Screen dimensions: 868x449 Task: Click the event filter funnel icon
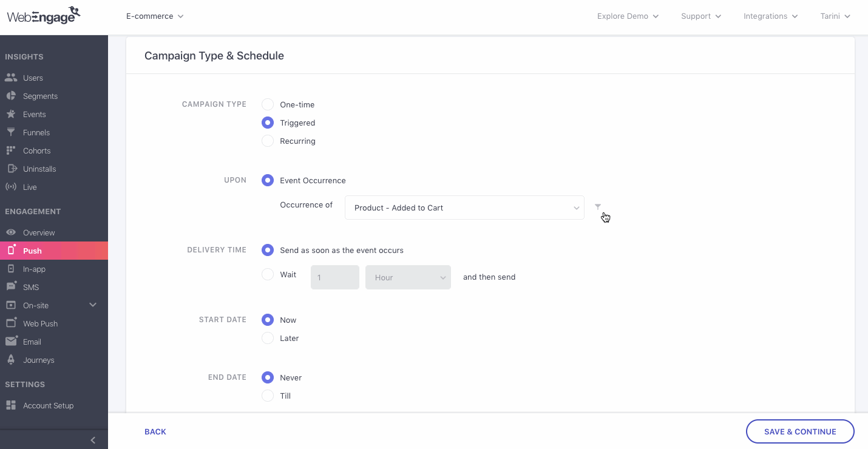pyautogui.click(x=598, y=207)
